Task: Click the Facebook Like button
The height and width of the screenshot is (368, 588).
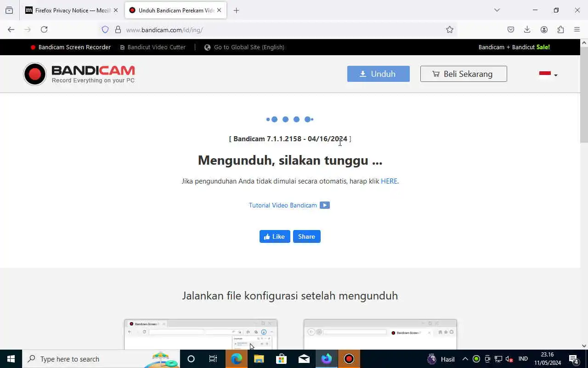Action: [x=275, y=236]
